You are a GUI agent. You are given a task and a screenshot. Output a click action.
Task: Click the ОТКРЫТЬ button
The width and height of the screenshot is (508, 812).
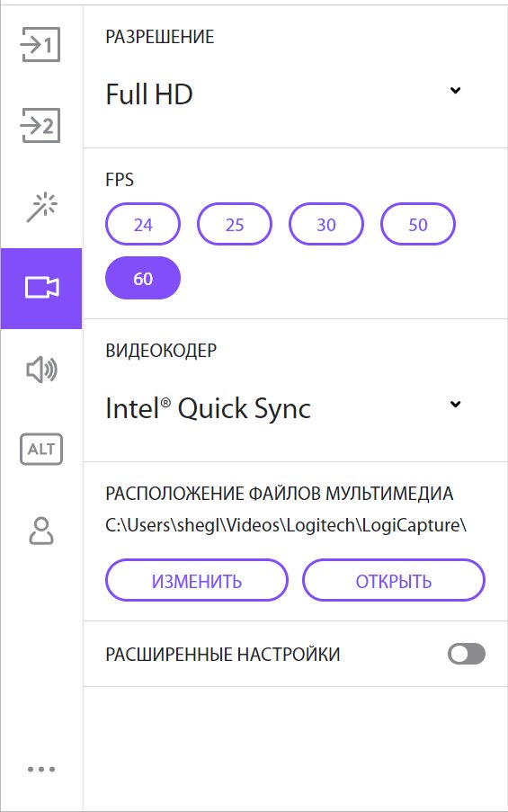[x=394, y=581]
